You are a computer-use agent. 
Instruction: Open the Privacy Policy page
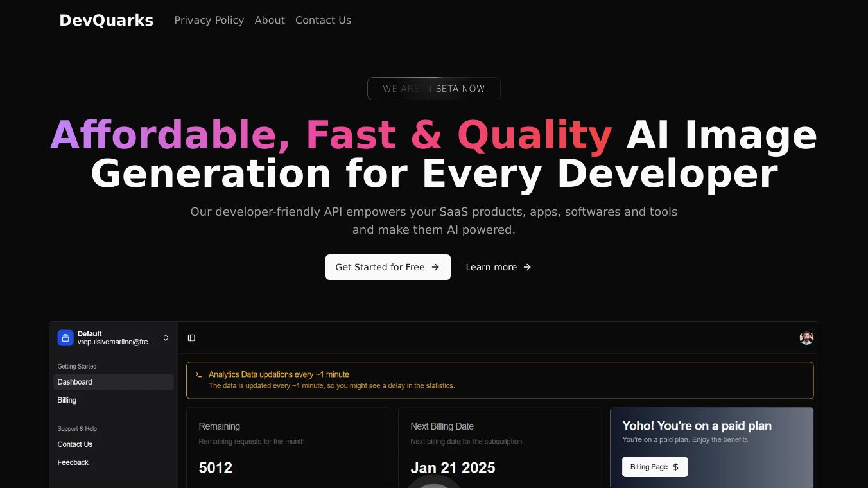pos(209,21)
